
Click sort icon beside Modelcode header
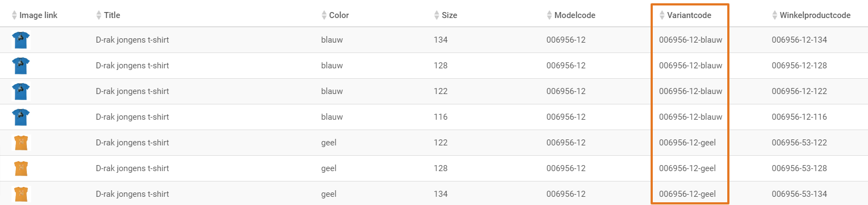549,15
